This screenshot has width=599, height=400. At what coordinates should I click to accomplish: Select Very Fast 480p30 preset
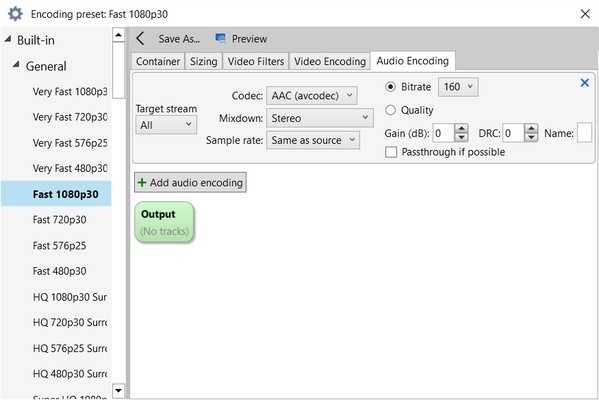point(70,168)
